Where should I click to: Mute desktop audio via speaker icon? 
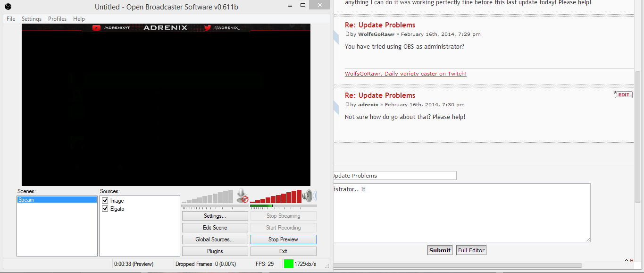(309, 196)
